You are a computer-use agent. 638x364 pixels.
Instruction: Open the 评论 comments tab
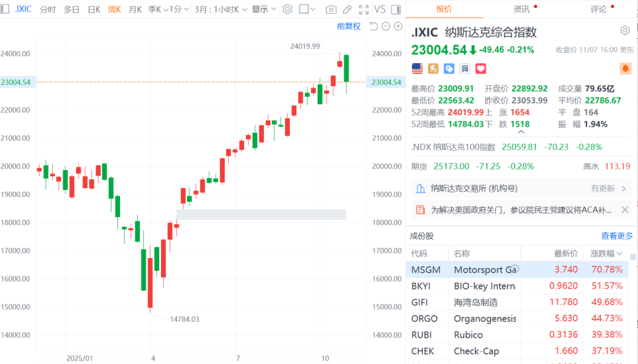[598, 9]
